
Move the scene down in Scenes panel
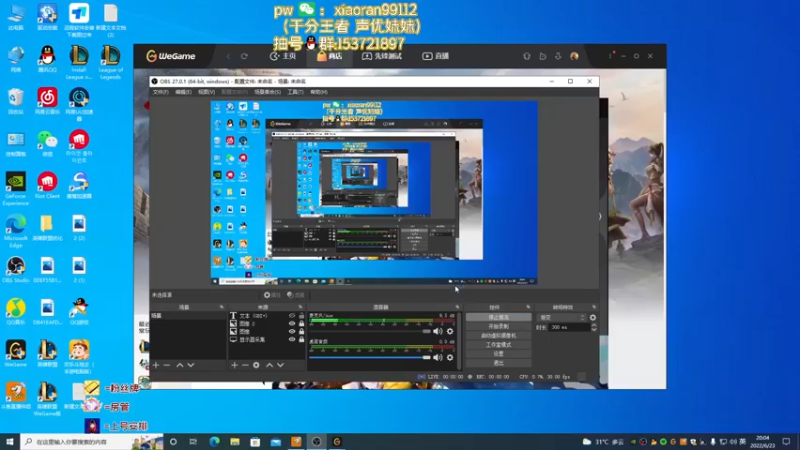[x=191, y=365]
